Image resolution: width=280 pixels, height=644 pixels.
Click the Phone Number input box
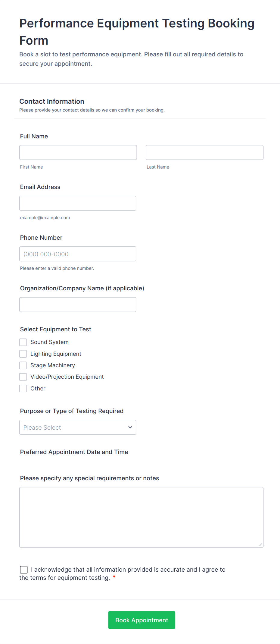pos(78,254)
